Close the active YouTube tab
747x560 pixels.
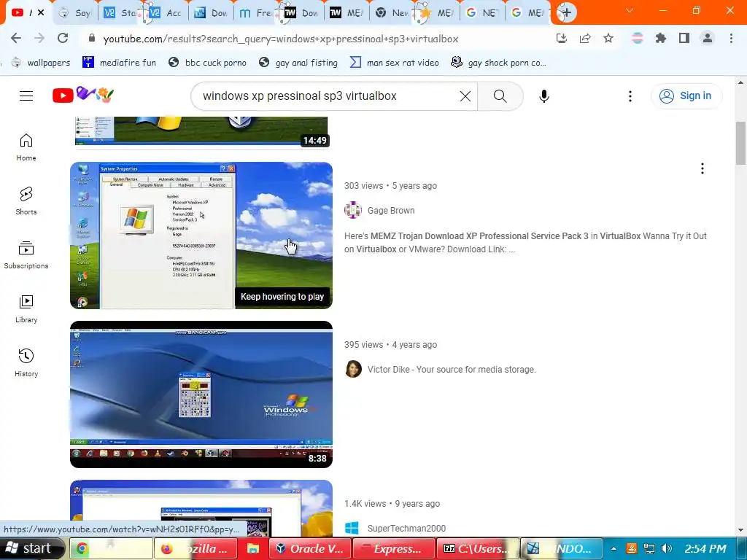(x=41, y=12)
